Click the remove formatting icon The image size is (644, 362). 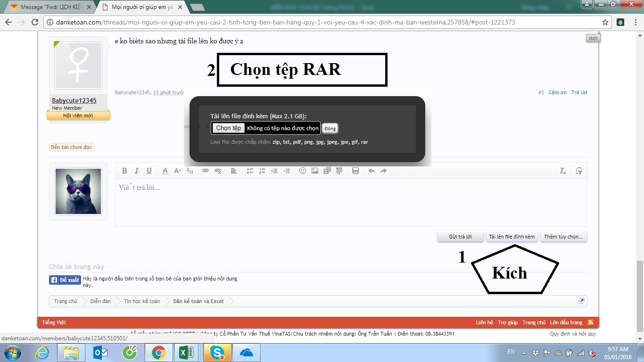(x=562, y=171)
